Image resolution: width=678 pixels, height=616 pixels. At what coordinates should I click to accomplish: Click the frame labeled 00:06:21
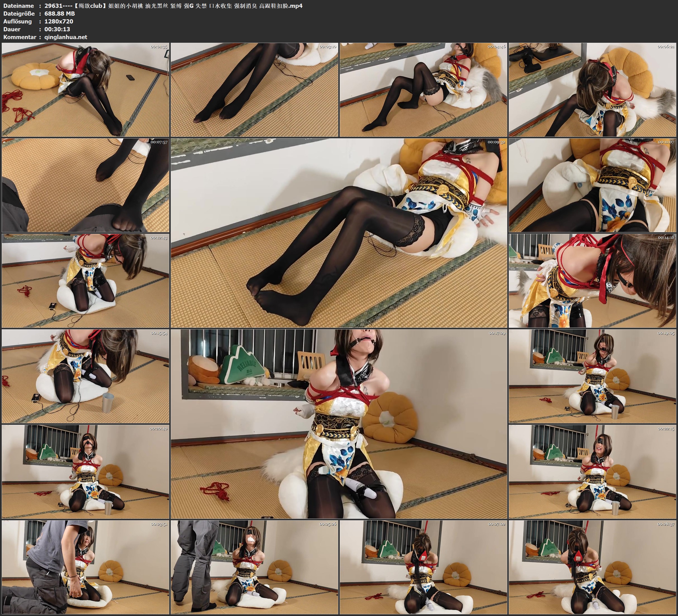[592, 90]
